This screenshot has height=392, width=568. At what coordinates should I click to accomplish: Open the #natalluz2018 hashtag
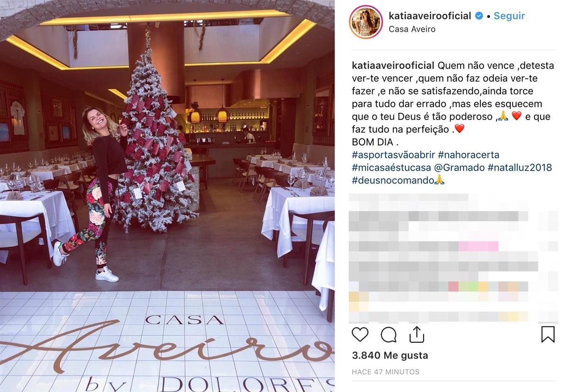tap(520, 168)
